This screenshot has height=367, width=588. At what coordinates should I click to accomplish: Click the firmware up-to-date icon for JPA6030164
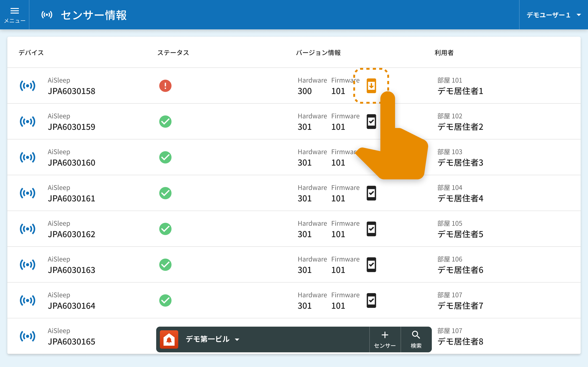371,300
